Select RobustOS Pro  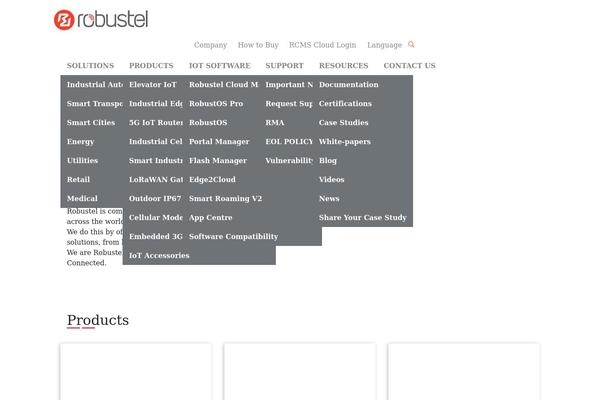coord(216,104)
